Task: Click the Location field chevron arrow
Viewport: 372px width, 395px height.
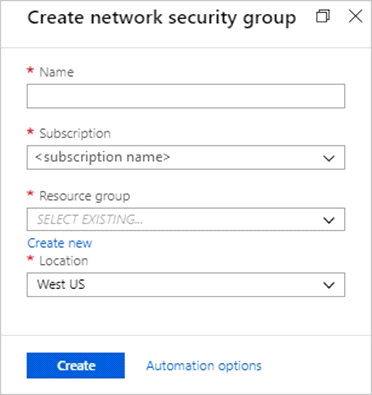Action: tap(329, 285)
